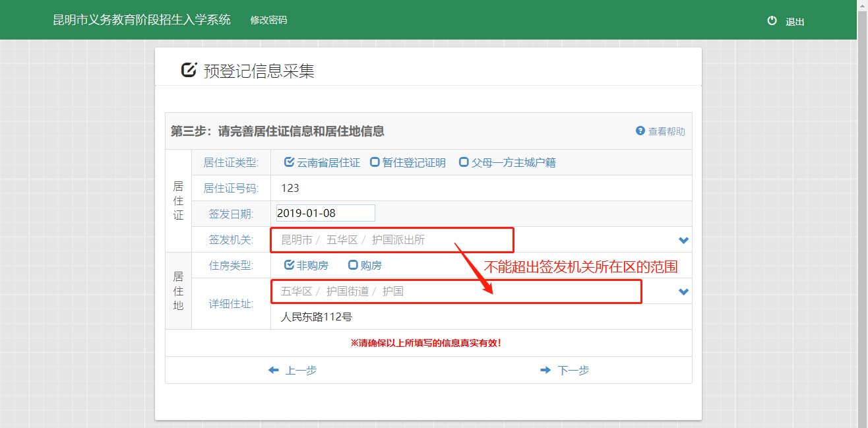Open the 签发机关 cascading selector field
Viewport: 868px width, 428px height.
[x=392, y=239]
